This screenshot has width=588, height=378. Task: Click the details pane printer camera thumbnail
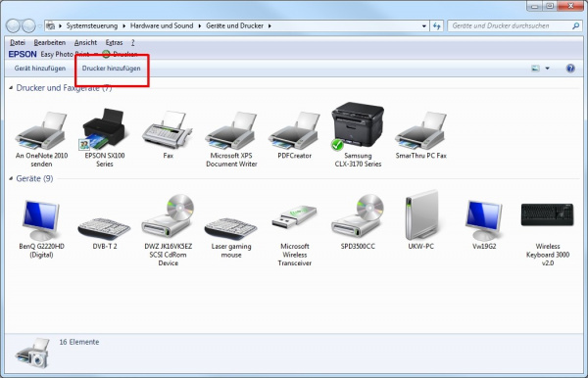[33, 353]
